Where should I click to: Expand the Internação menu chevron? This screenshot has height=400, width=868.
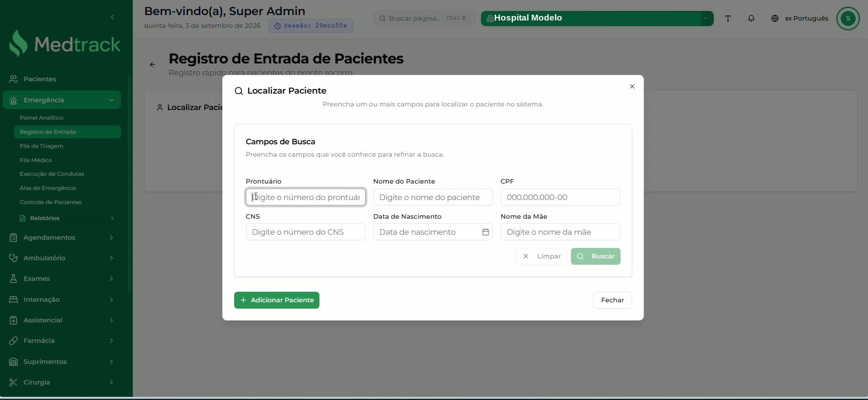111,300
